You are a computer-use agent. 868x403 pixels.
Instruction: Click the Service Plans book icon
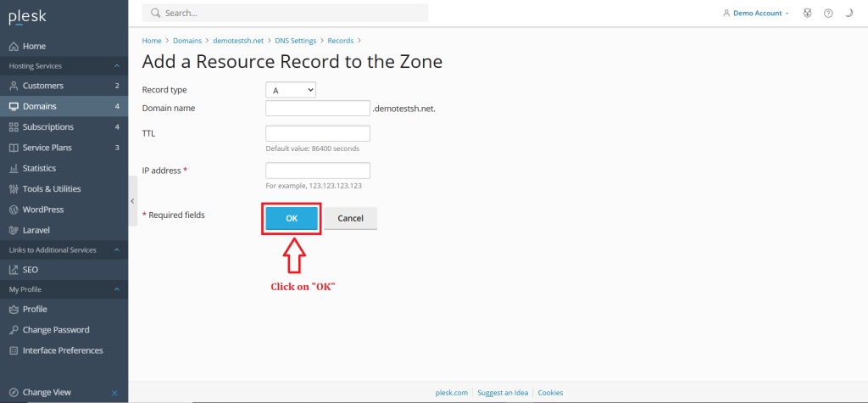click(14, 148)
